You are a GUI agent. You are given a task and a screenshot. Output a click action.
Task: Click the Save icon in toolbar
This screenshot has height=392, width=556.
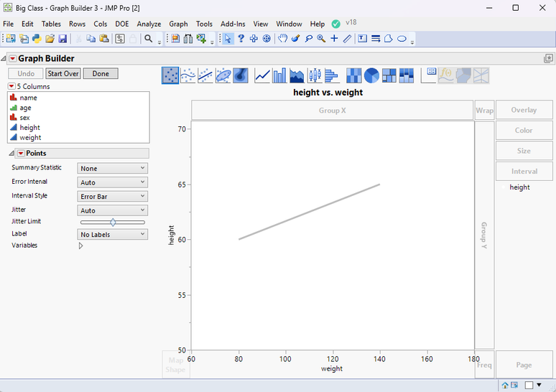pos(62,39)
